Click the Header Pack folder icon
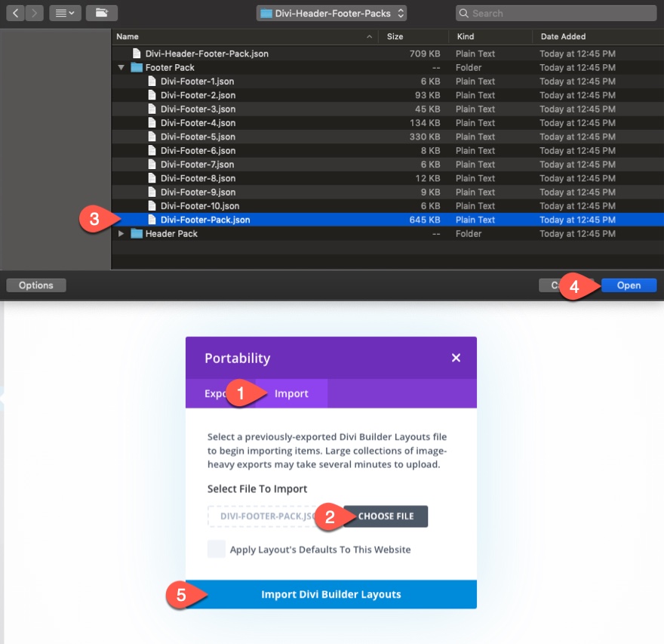The width and height of the screenshot is (664, 644). tap(137, 233)
